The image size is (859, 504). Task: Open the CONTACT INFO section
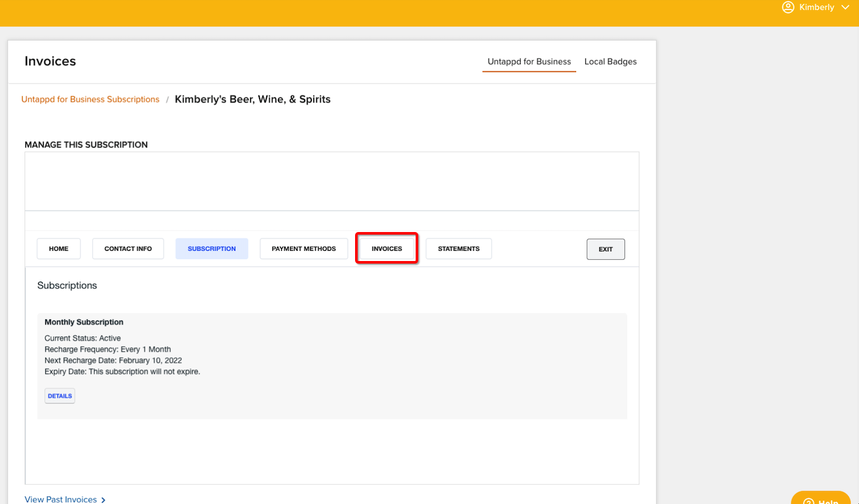(128, 249)
